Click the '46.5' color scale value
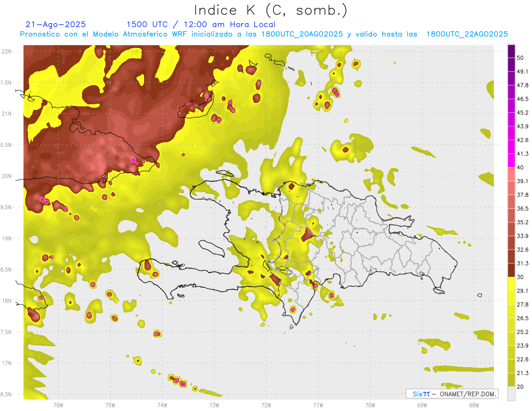The image size is (532, 411). 523,99
